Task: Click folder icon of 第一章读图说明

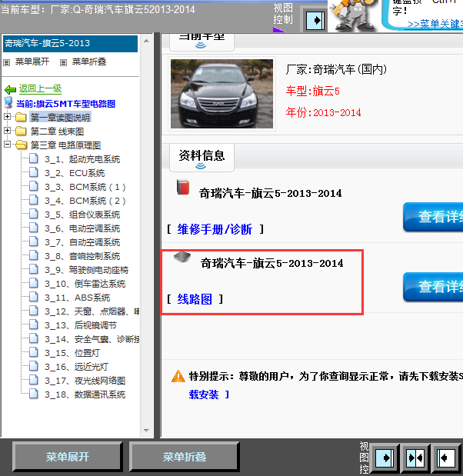Action: tap(21, 117)
